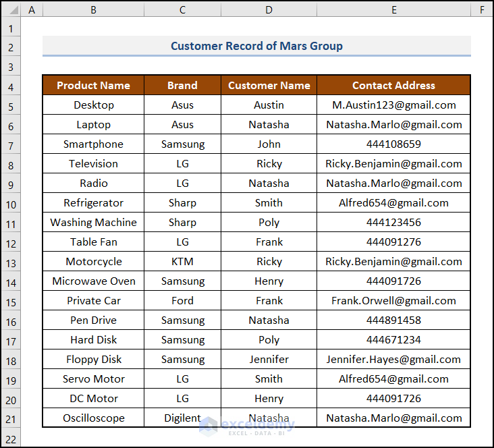
Task: Select the Oscilloscope cell
Action: coord(93,418)
